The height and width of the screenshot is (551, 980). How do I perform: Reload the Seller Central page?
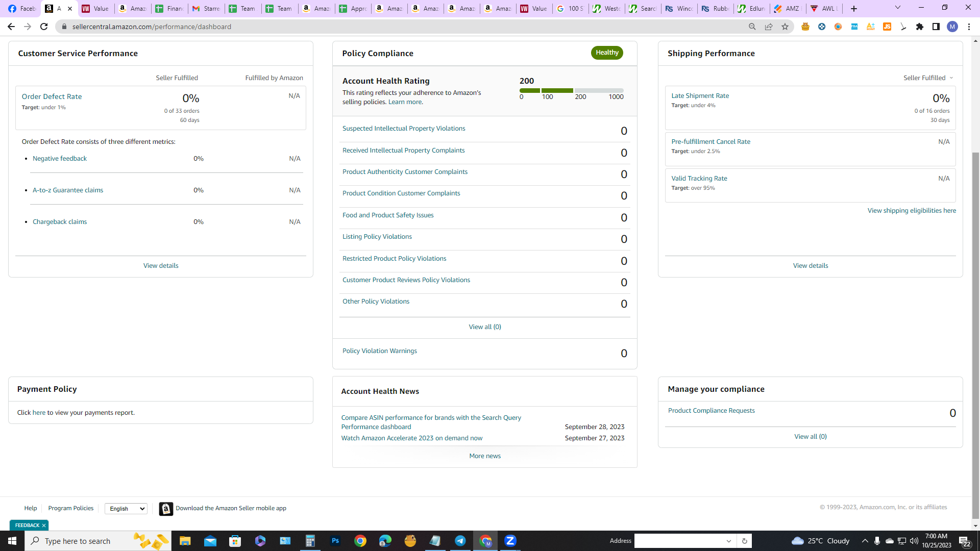click(x=44, y=27)
